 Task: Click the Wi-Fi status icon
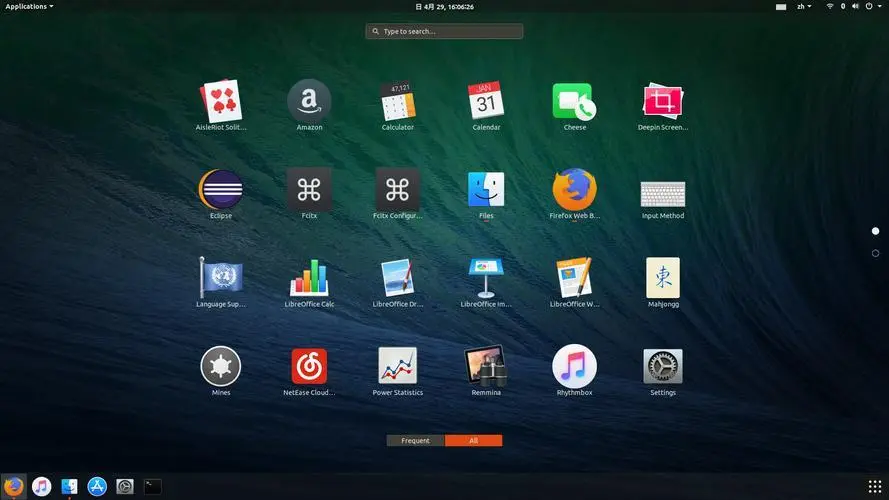tap(830, 6)
